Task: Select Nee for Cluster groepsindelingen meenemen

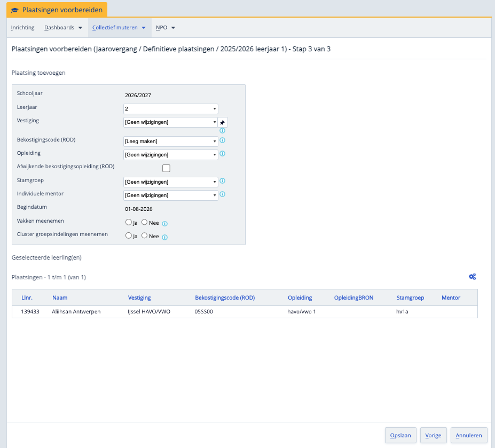Action: (144, 235)
